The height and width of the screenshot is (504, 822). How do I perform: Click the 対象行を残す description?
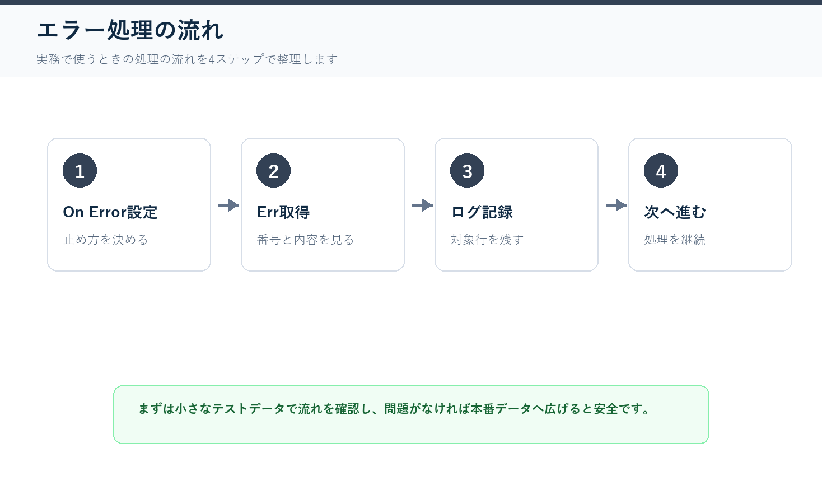(487, 240)
